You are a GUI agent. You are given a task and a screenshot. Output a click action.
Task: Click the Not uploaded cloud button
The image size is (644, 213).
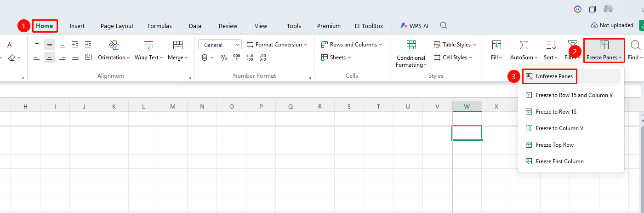coord(612,26)
